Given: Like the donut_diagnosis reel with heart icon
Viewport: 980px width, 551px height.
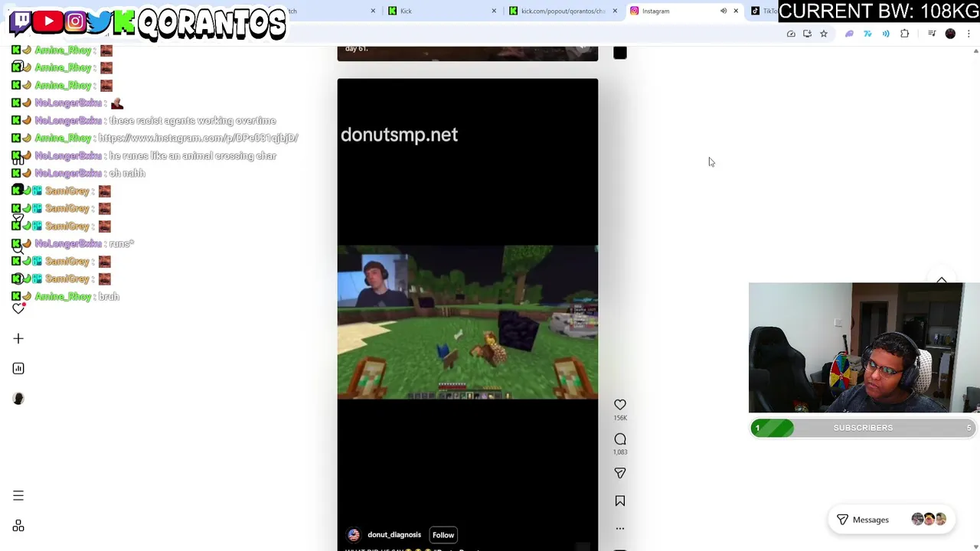Looking at the screenshot, I should point(620,404).
